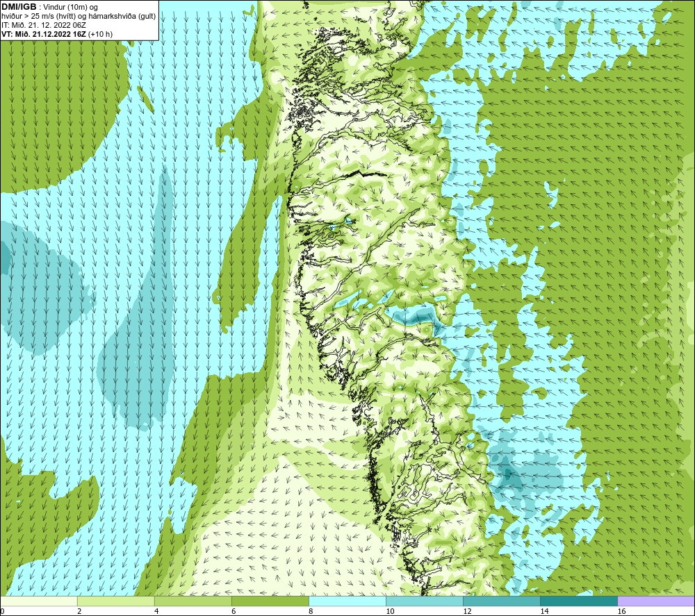Click the 14-16 m/s dark teal swatch
This screenshot has width=695, height=616.
click(579, 601)
